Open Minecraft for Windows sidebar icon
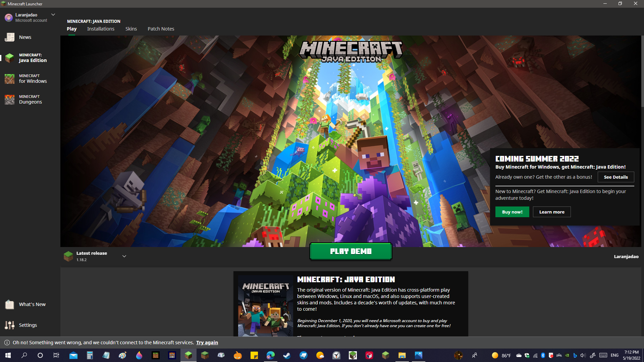 coord(9,79)
